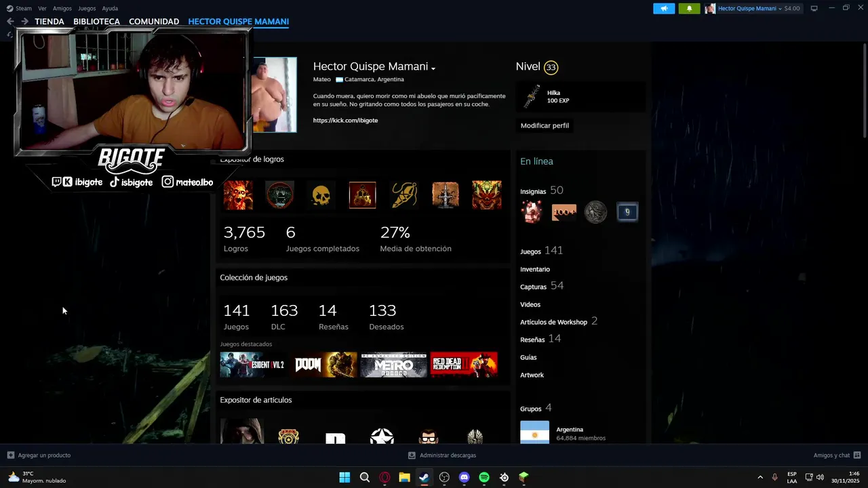Open the white star emblem showcase item
The image size is (868, 488).
pos(382,436)
